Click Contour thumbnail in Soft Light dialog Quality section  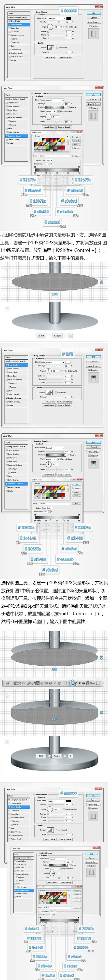50,48
